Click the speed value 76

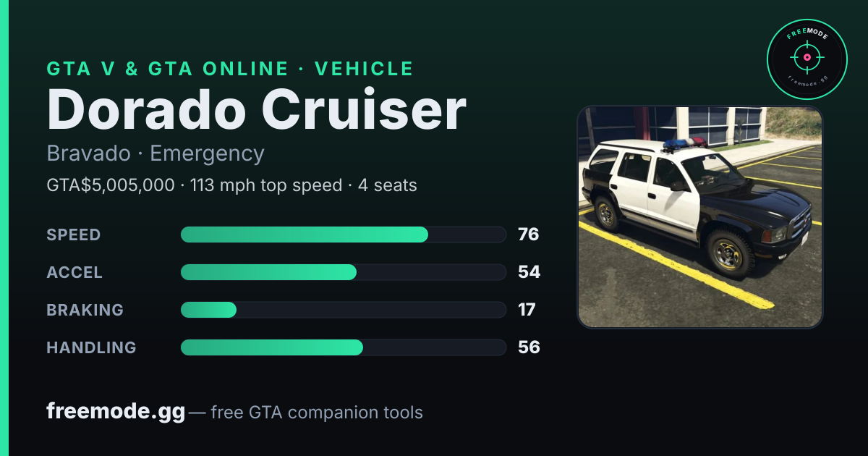point(529,235)
